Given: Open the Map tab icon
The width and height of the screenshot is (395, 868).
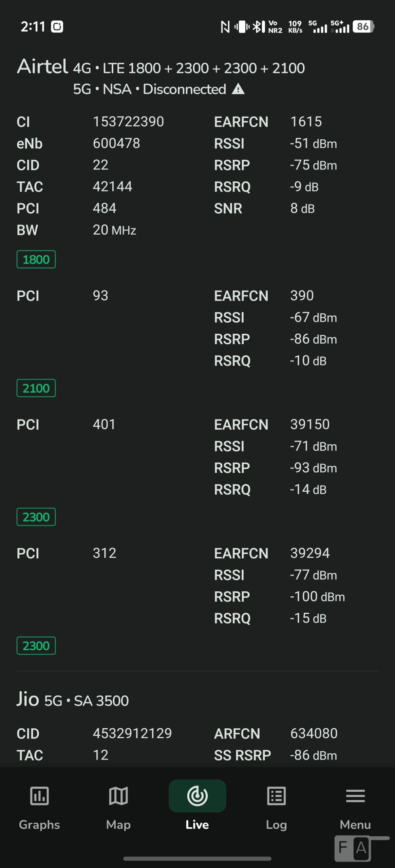Looking at the screenshot, I should pos(118,795).
